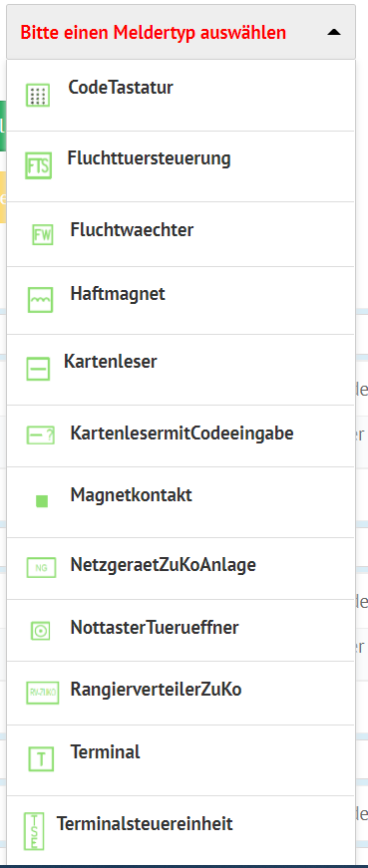This screenshot has width=368, height=868.
Task: Click the Kartenleser card icon
Action: click(38, 370)
